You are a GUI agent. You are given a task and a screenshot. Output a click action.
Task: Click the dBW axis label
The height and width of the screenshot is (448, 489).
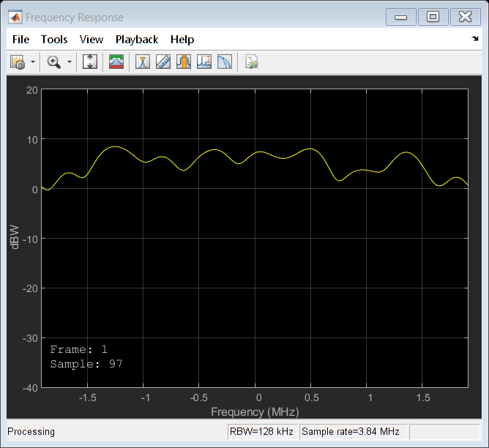tap(15, 237)
